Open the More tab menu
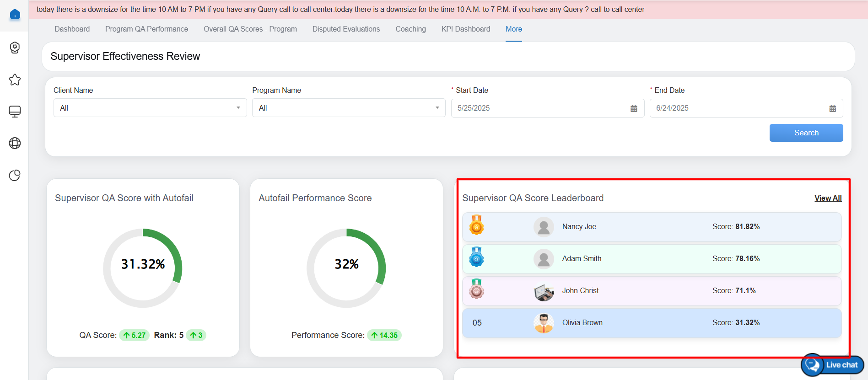Image resolution: width=868 pixels, height=380 pixels. [513, 29]
